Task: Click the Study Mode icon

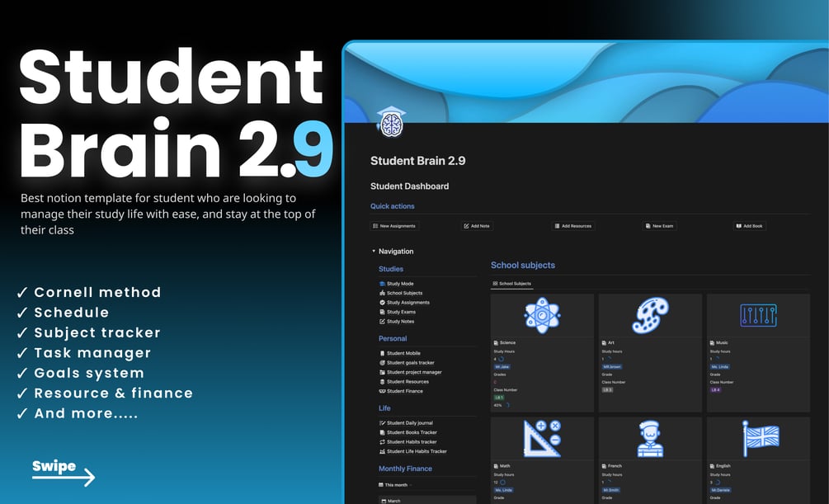Action: click(382, 284)
